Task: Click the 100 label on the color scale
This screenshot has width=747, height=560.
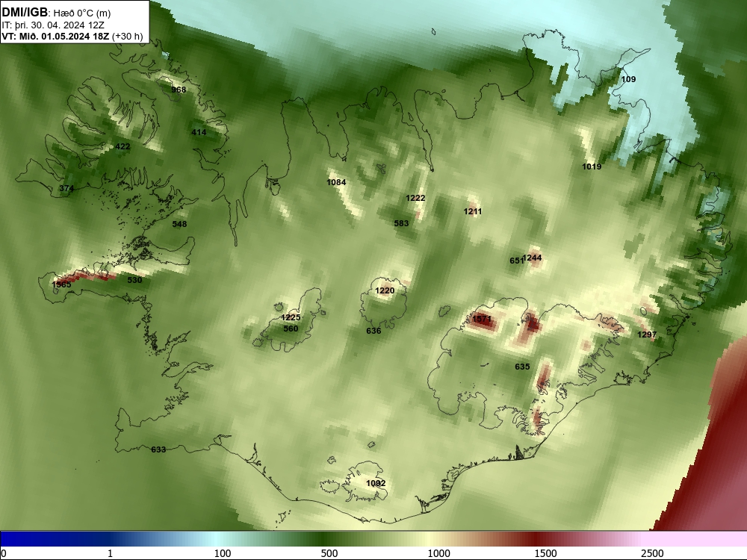Action: point(223,553)
